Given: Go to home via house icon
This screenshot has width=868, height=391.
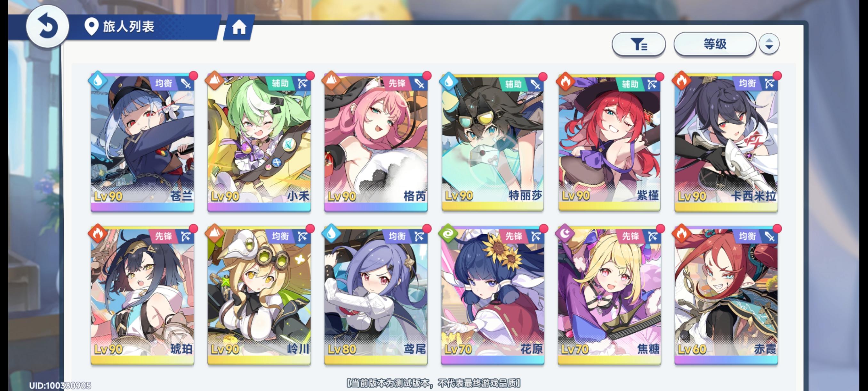Looking at the screenshot, I should point(239,27).
